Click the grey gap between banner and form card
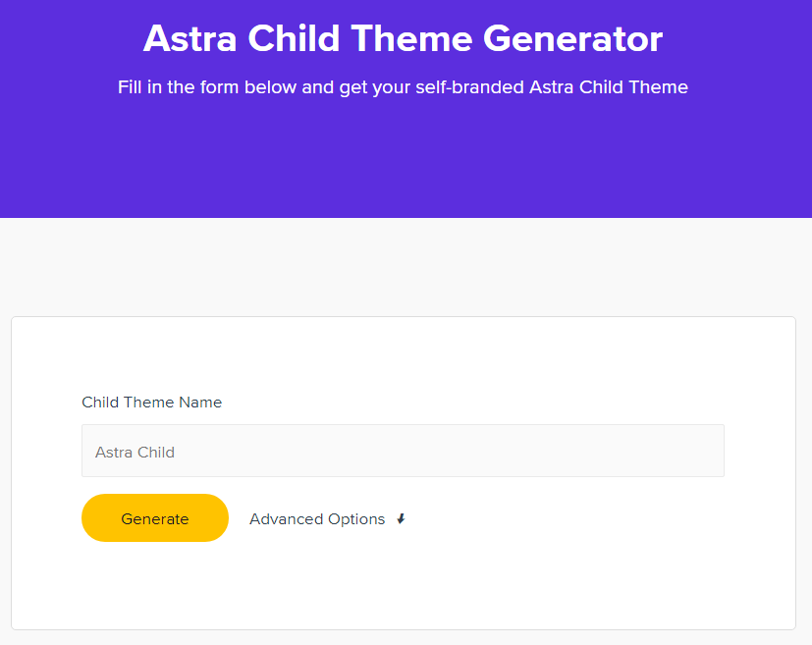Viewport: 812px width, 645px height. pos(403,267)
